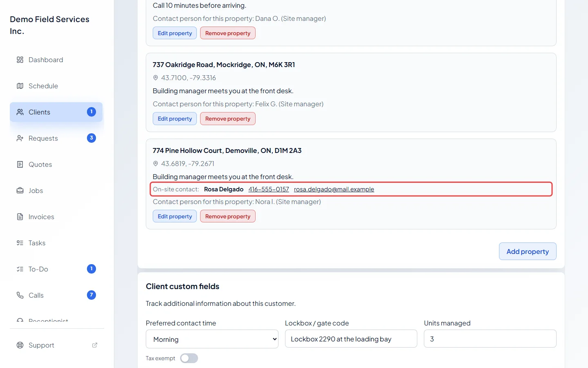Click the Dashboard grid icon
Viewport: 588px width, 368px height.
[x=20, y=60]
